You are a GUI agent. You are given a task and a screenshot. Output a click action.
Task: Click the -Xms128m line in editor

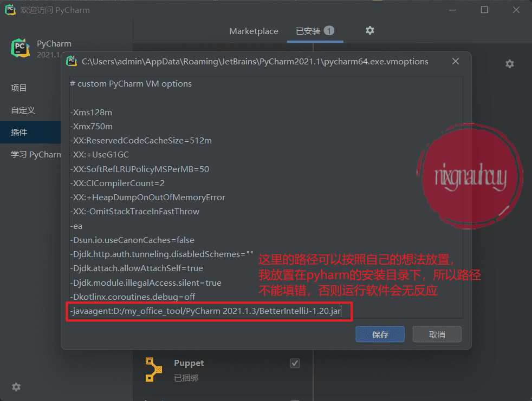click(91, 112)
